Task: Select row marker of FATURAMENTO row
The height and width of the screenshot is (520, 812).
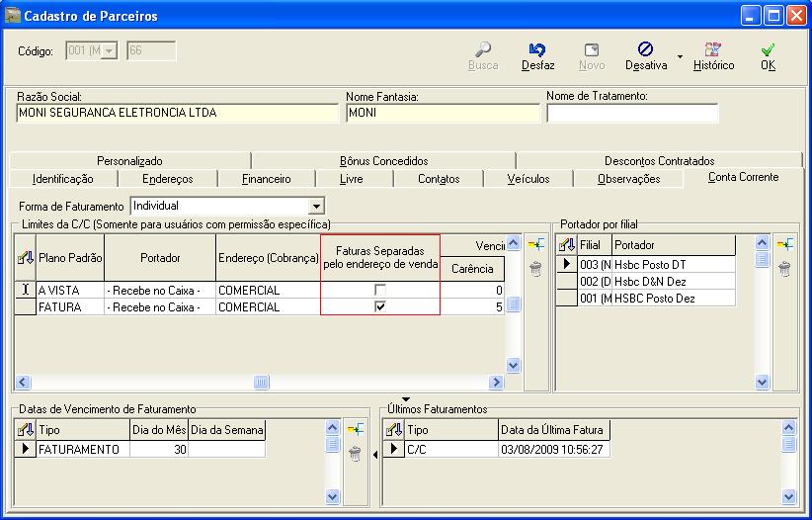Action: (x=26, y=449)
